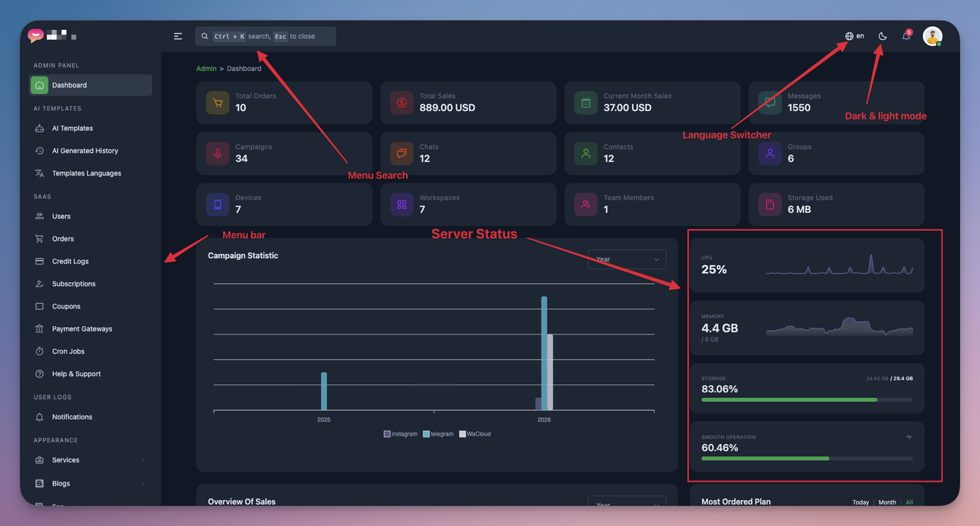Click the Smooth Operation progress bar
This screenshot has width=980, height=526.
pos(807,459)
